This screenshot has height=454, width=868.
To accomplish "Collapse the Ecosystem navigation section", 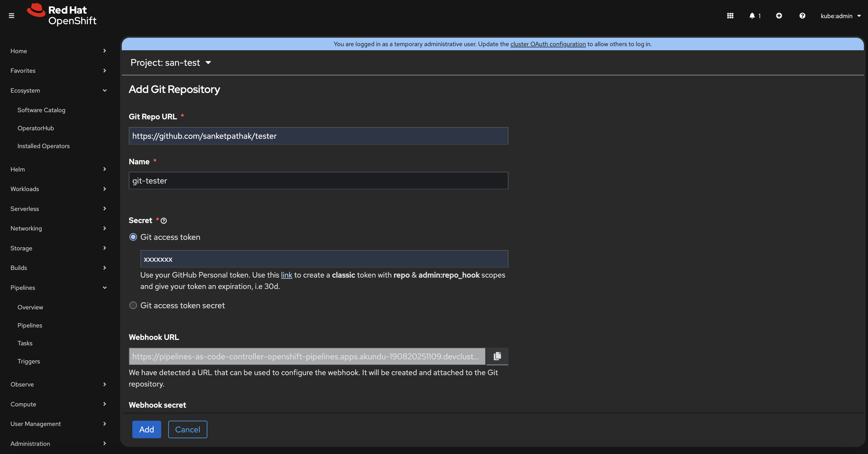I will pyautogui.click(x=58, y=90).
